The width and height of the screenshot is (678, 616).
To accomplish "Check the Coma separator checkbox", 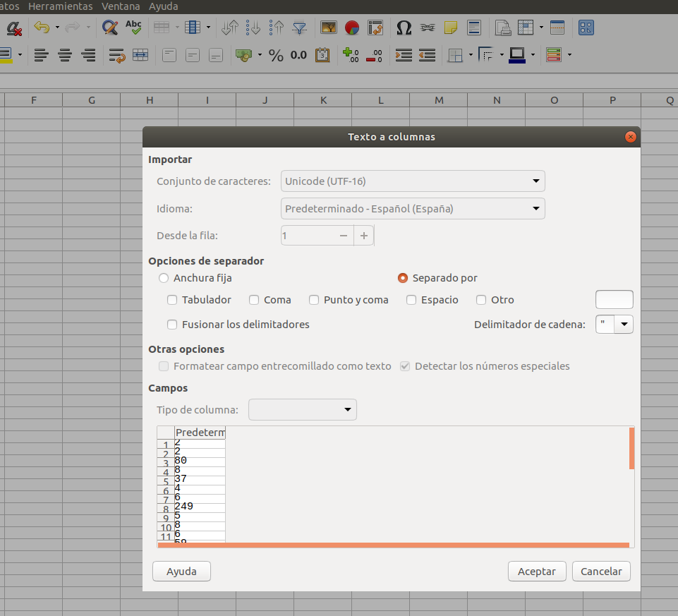I will (254, 300).
